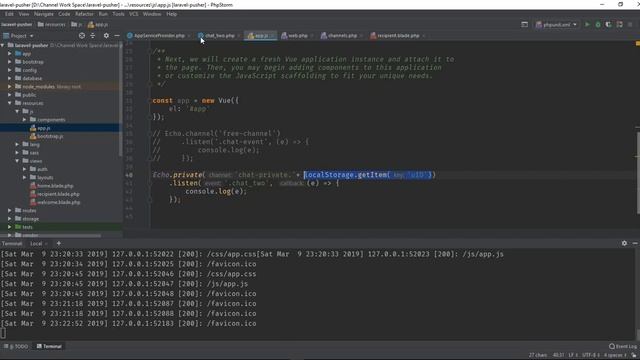Click the green Run button in toolbar
Viewport: 640px width, 360px height.
[x=587, y=24]
